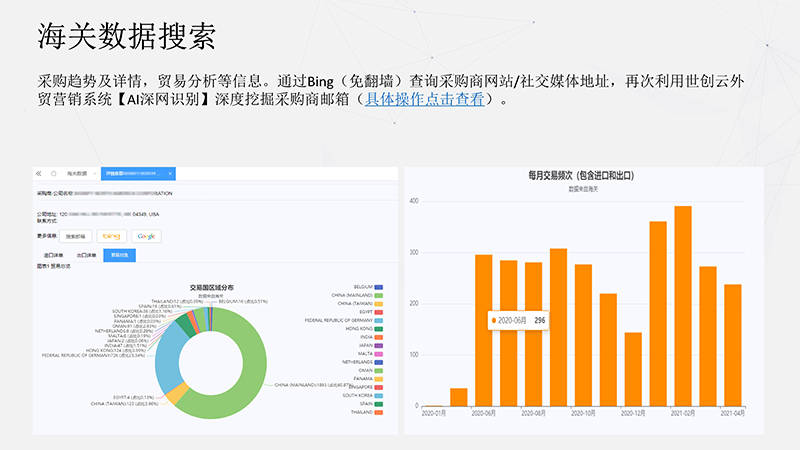Click the 2021-02月 x-axis label
800x450 pixels.
683,413
